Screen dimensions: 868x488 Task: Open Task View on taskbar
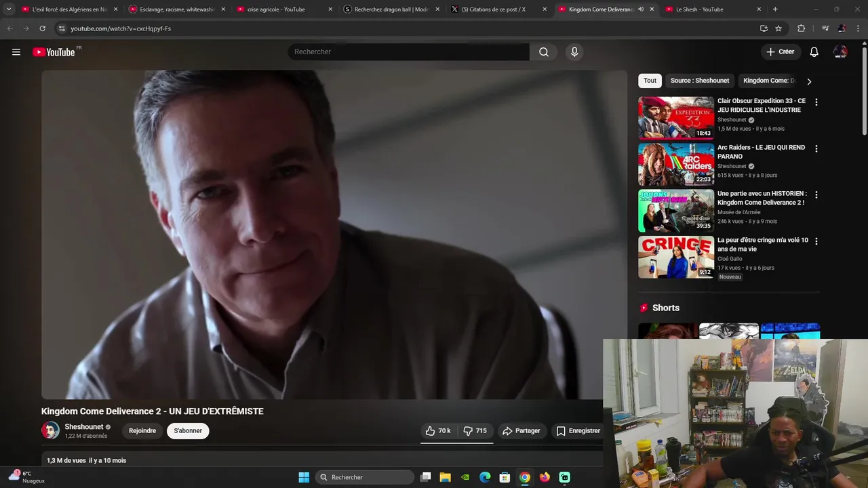(425, 477)
